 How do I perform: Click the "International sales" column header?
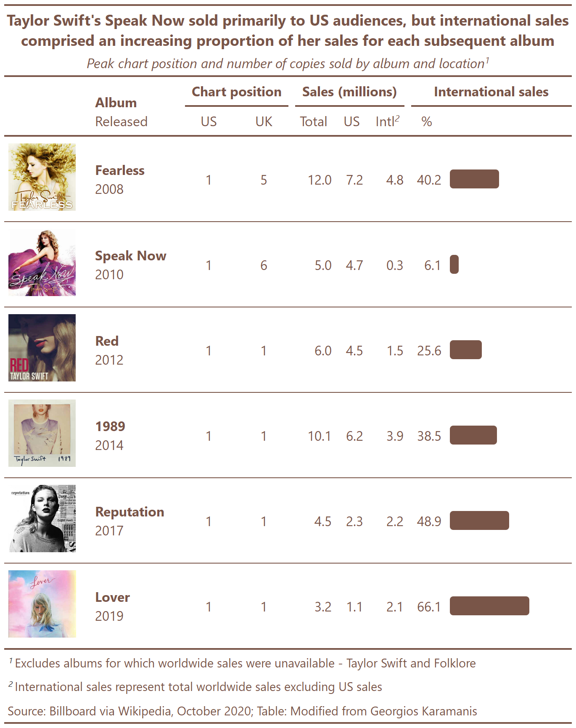[491, 92]
